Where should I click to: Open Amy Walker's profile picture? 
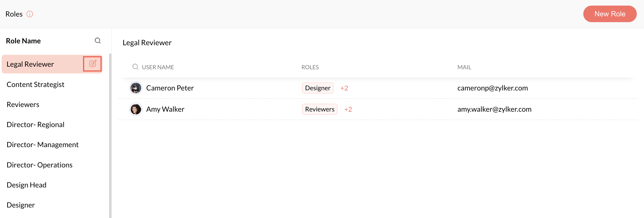click(136, 109)
